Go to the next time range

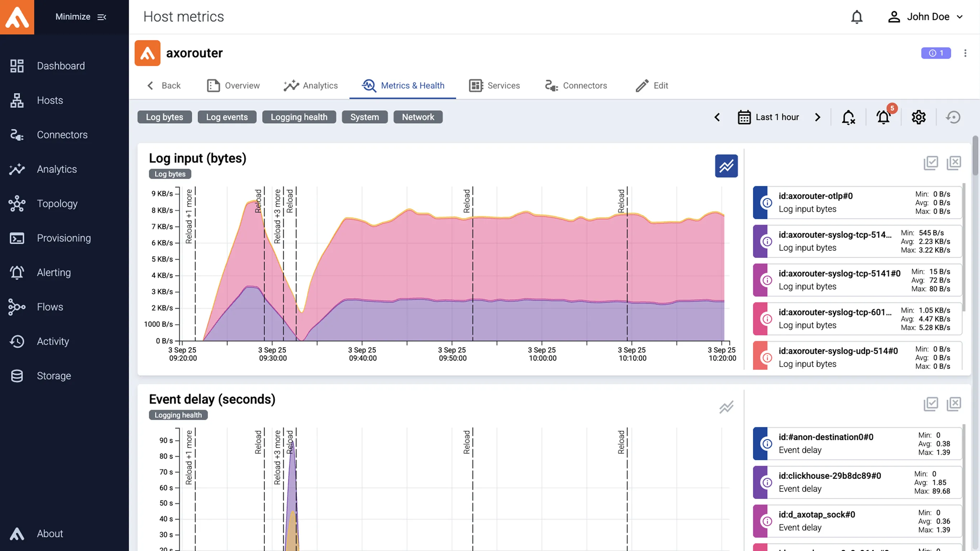pos(818,117)
